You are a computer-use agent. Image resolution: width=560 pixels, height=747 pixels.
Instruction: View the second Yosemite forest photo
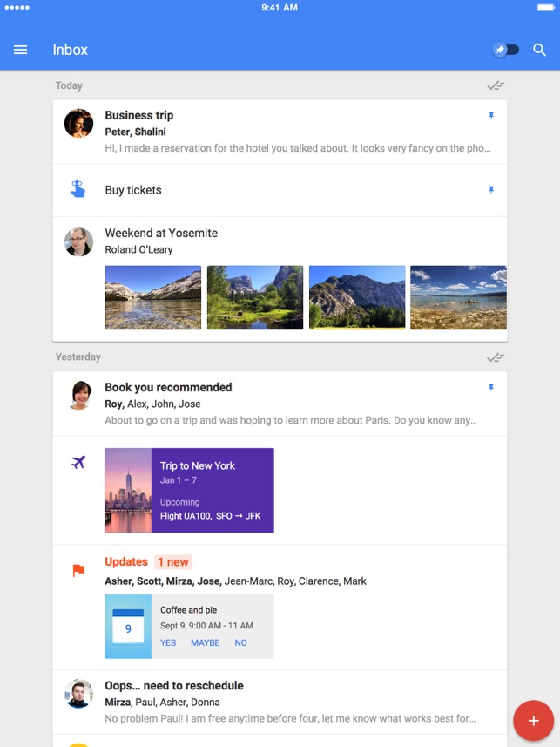255,297
